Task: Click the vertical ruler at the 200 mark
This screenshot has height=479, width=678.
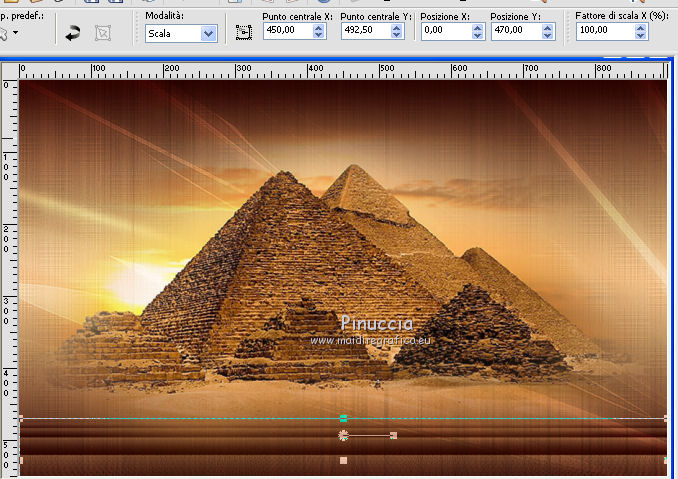Action: coord(8,239)
